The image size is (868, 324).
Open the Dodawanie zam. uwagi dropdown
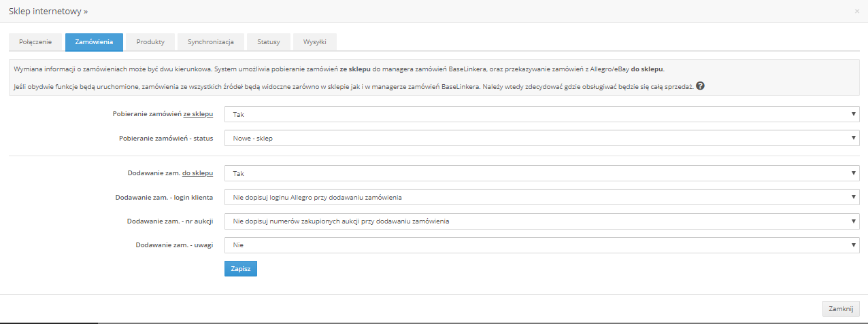click(541, 245)
